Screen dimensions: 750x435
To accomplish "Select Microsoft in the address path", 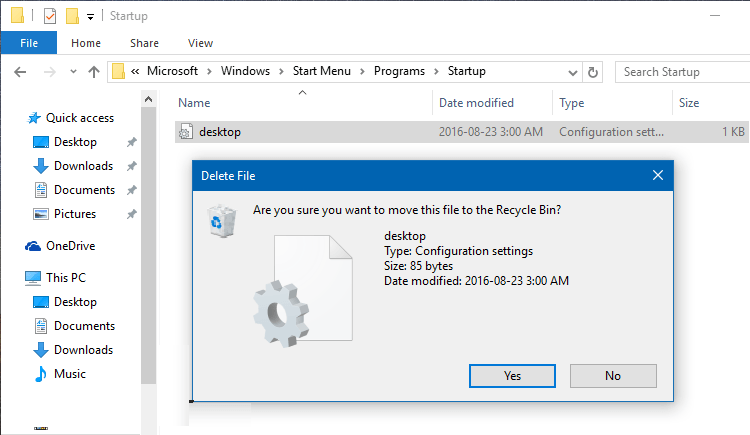I will [172, 71].
